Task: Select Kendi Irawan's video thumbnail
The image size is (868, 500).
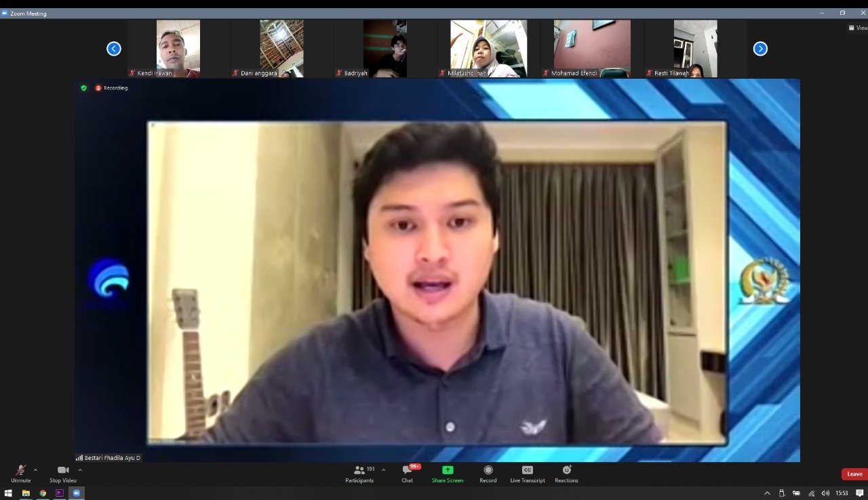Action: coord(178,48)
